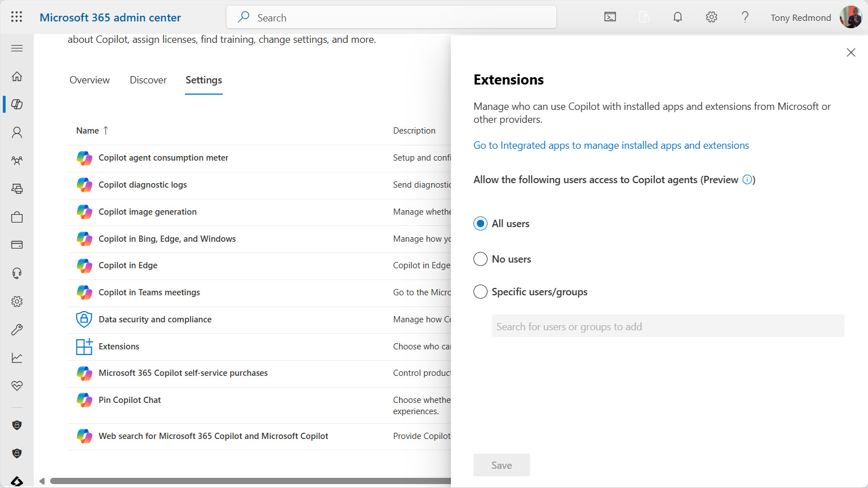Switch to the Discover tab
The image size is (868, 488).
(148, 80)
